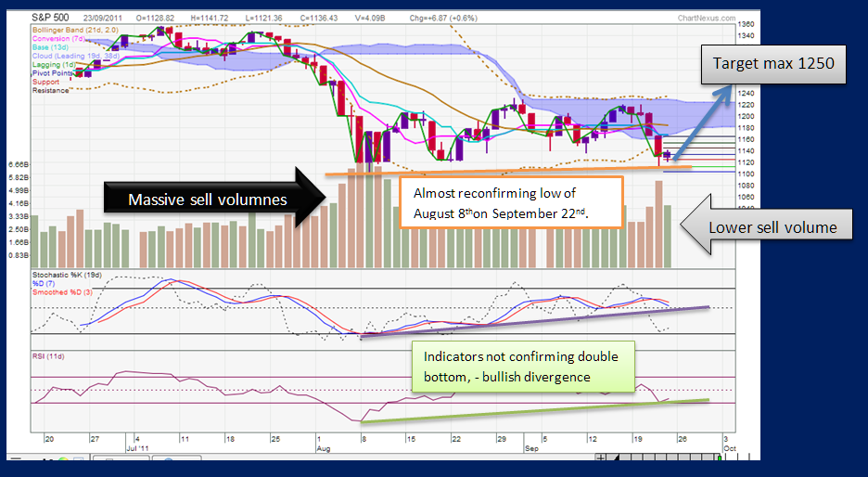Click the Jul '11 month label on time axis
The width and height of the screenshot is (868, 477).
(137, 448)
